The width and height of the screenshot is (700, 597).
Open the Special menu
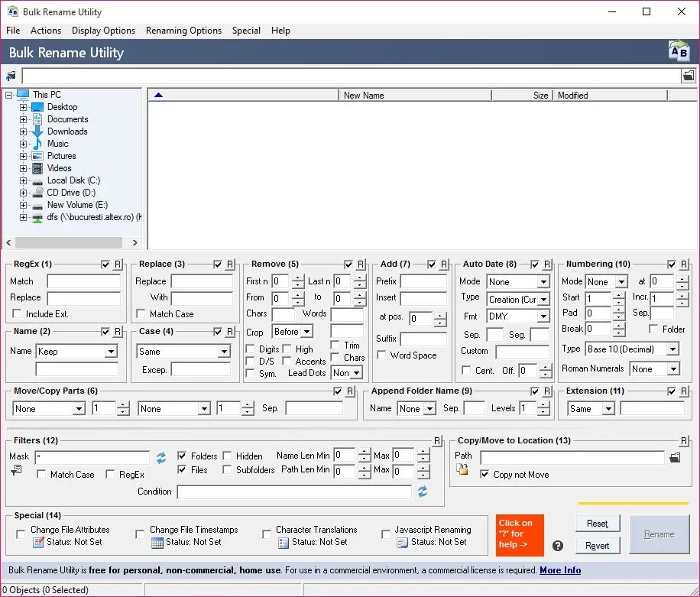pos(246,31)
